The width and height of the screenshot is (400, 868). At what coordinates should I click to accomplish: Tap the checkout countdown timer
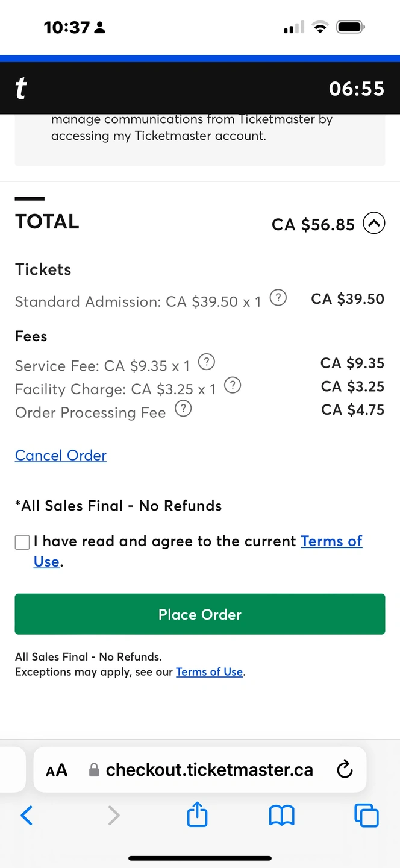(x=356, y=89)
